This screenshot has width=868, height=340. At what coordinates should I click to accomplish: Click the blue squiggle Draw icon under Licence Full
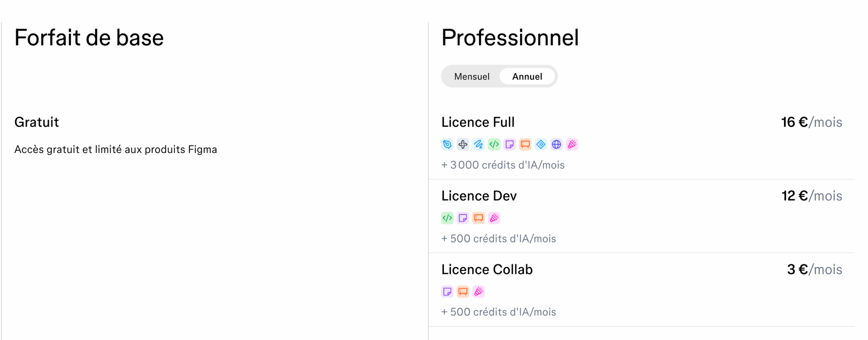479,145
